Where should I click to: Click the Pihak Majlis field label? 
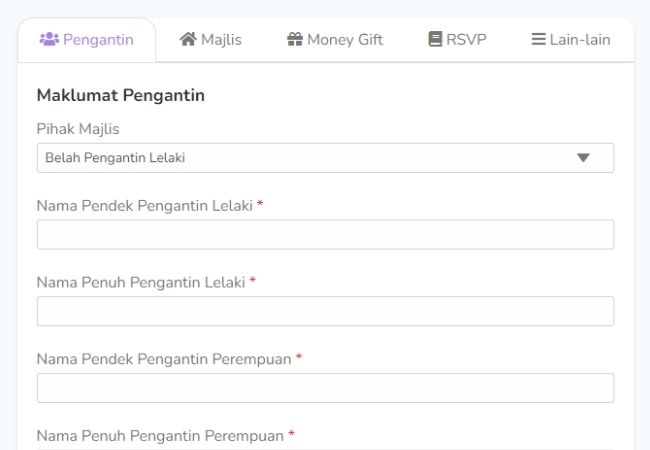[78, 129]
